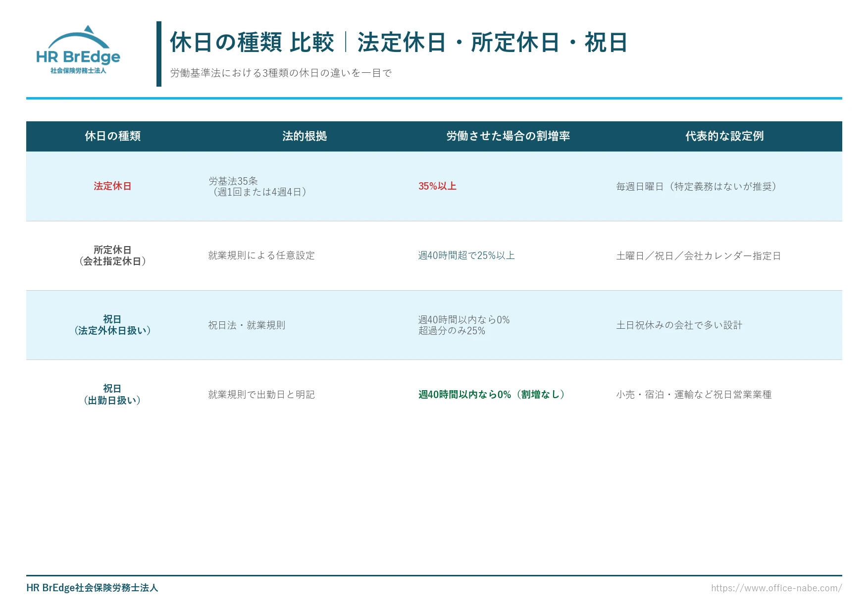
Task: Click the title 休日の種類 比較
Action: click(x=252, y=42)
